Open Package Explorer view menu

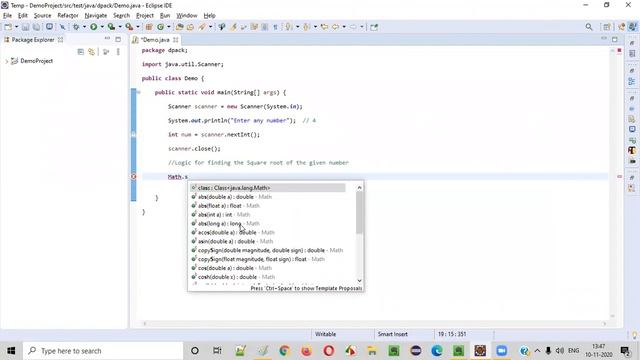[118, 52]
